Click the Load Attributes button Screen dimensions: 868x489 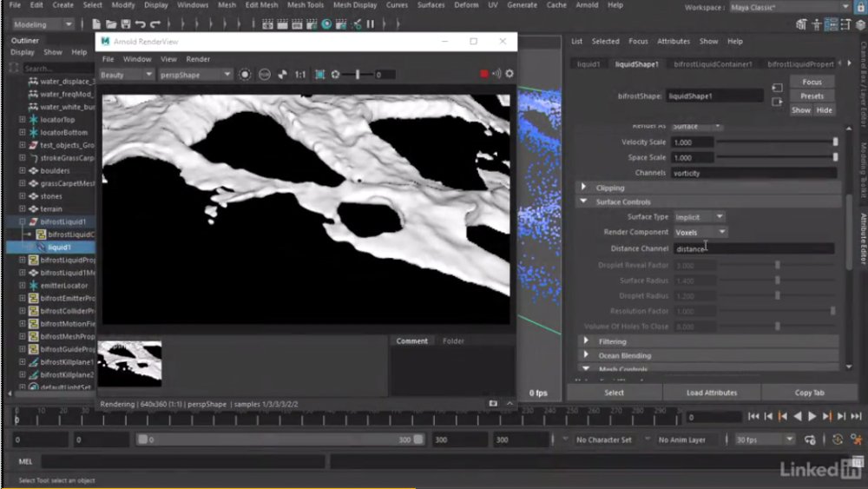tap(712, 393)
